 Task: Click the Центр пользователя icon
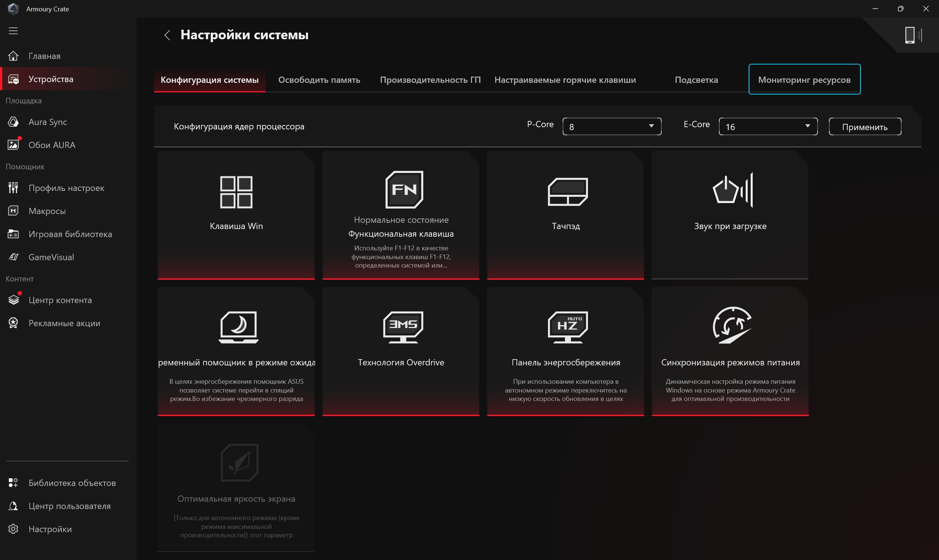click(13, 506)
